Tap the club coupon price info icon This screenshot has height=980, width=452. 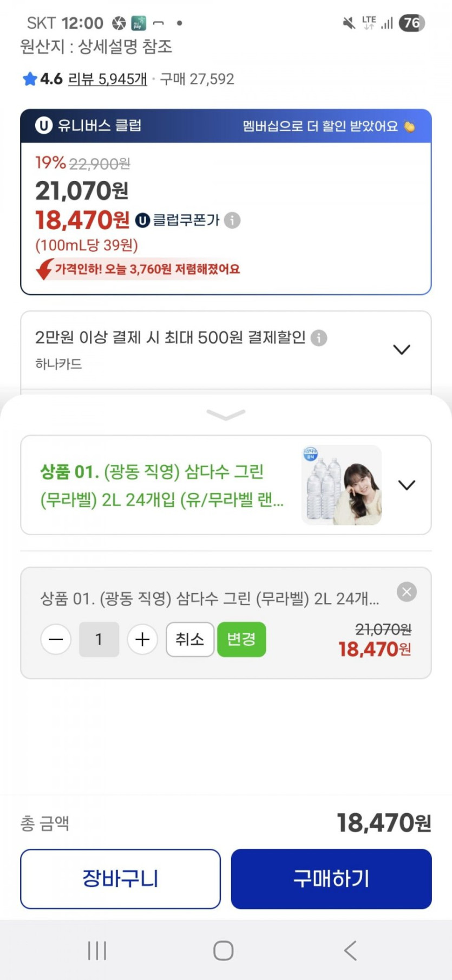[x=232, y=220]
